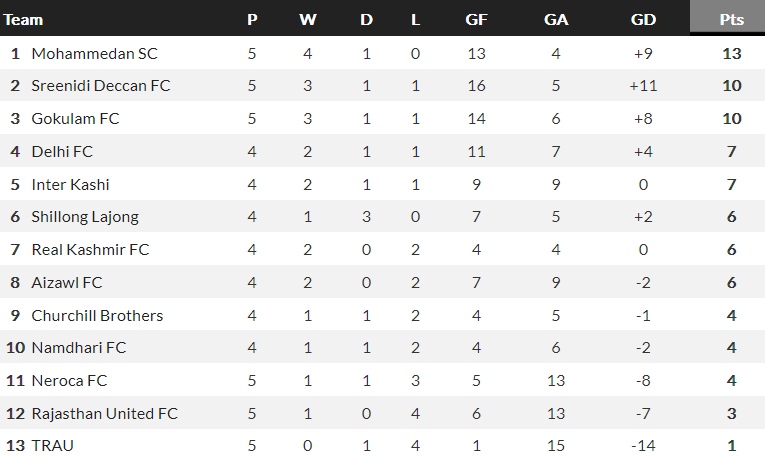Open Mohammedan SC team link
The image size is (765, 460).
[94, 53]
